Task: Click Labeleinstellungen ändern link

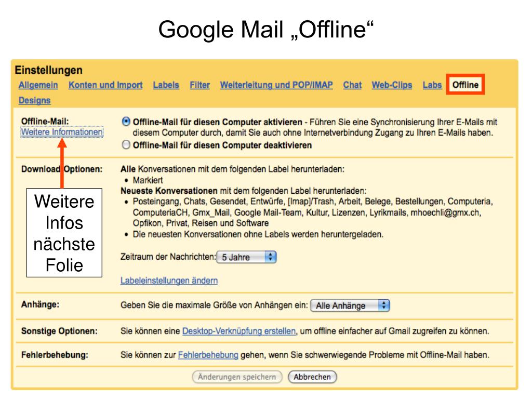Action: click(169, 281)
